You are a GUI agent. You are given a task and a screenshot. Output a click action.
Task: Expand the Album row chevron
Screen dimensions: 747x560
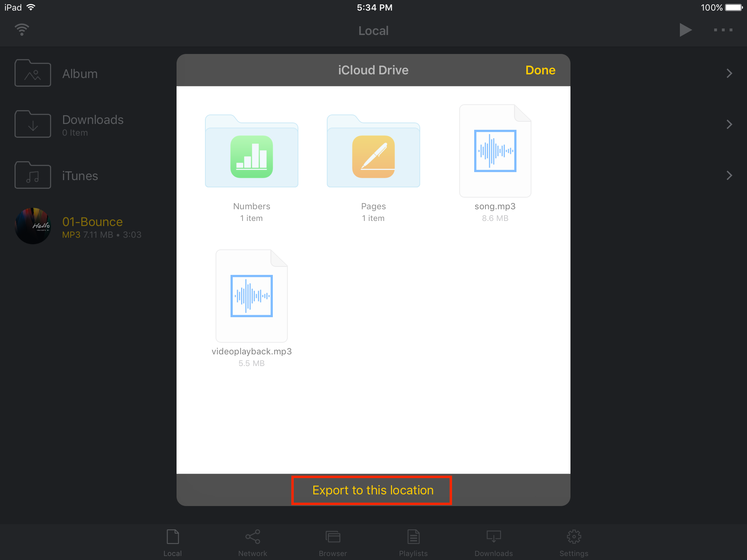pyautogui.click(x=729, y=73)
